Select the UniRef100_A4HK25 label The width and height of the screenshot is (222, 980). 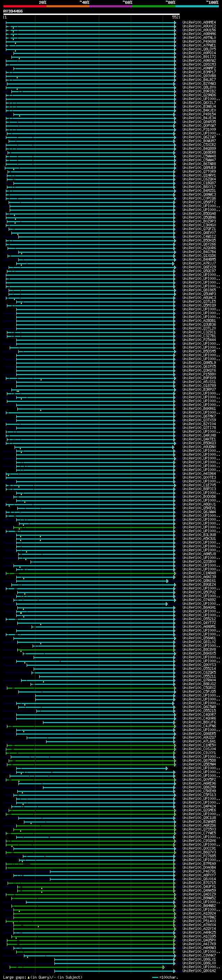(x=199, y=932)
